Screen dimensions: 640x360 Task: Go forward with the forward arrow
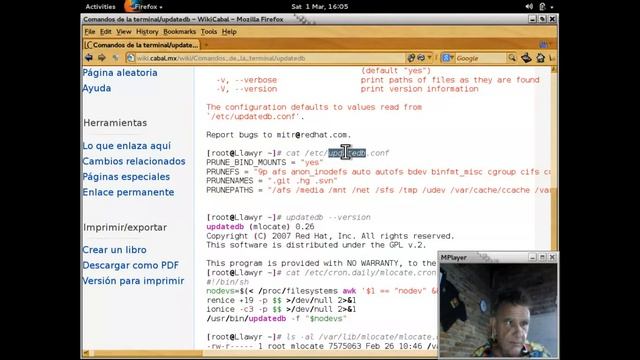coord(102,58)
